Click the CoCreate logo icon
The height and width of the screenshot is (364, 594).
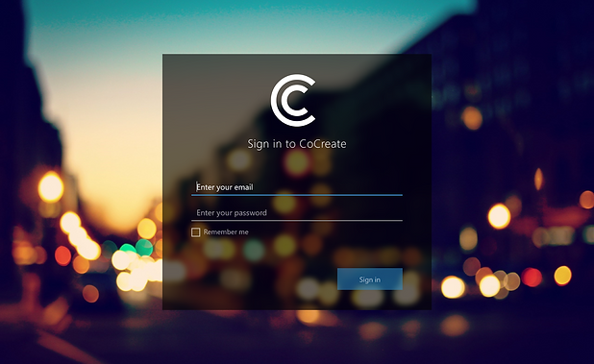(x=293, y=100)
